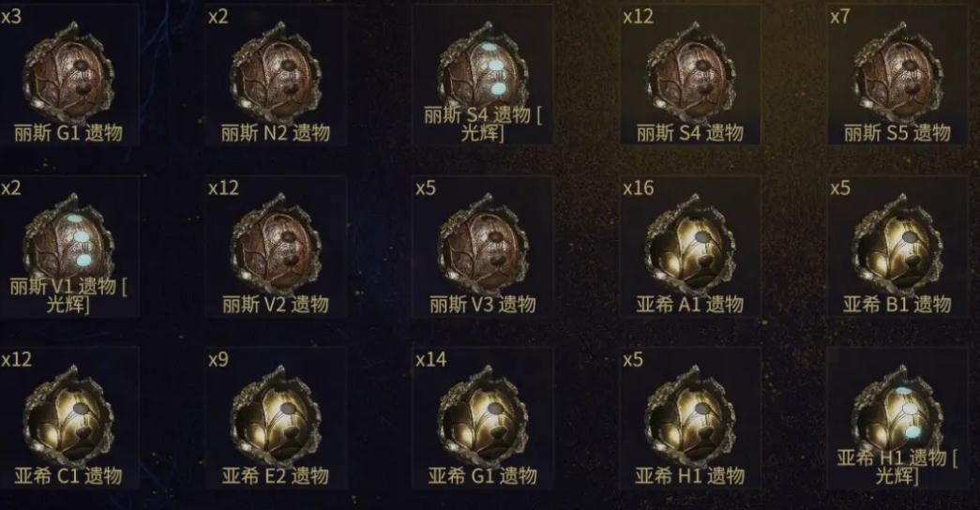Click the 丽斯 G1 遗物 name label
The image size is (980, 510).
coord(68,132)
